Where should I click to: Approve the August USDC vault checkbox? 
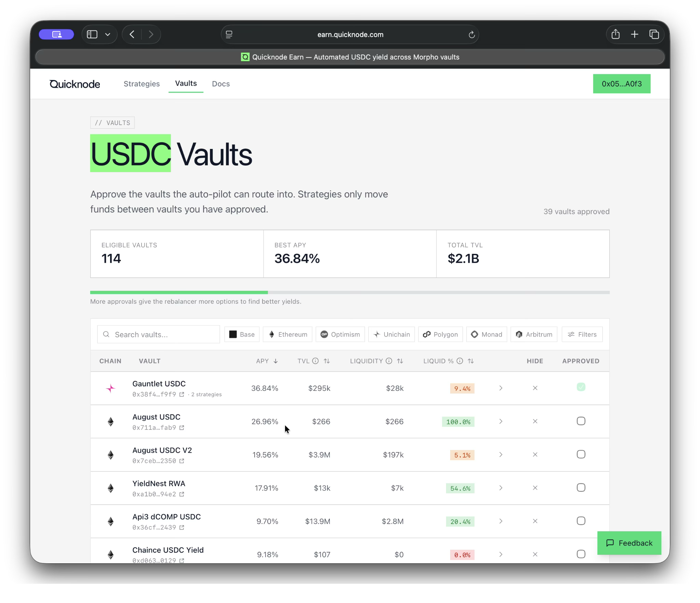(x=581, y=421)
